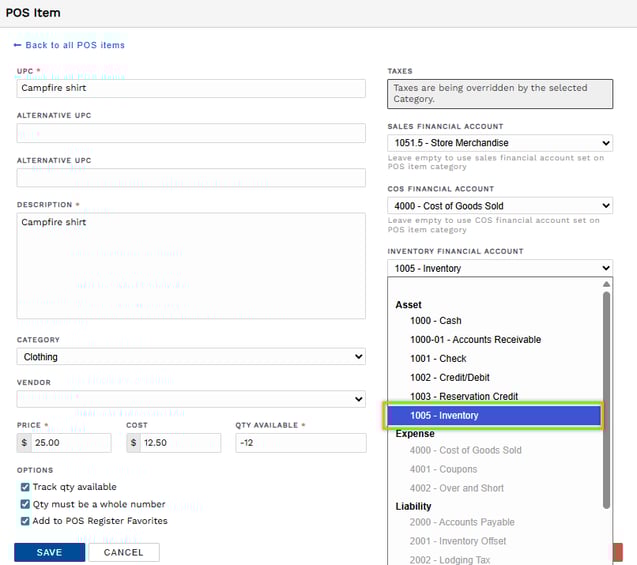Choose 1000-01 - Accounts Receivable option
Screen dimensions: 637x565
[x=475, y=340]
